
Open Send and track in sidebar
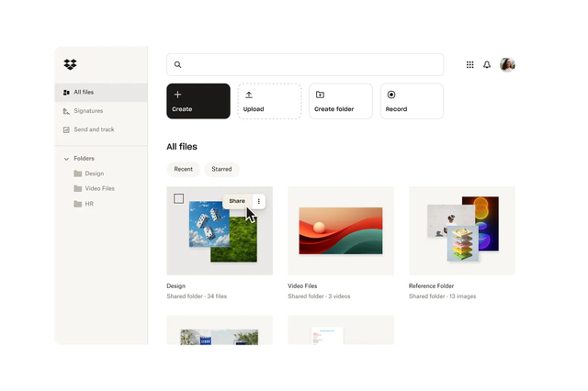(94, 129)
